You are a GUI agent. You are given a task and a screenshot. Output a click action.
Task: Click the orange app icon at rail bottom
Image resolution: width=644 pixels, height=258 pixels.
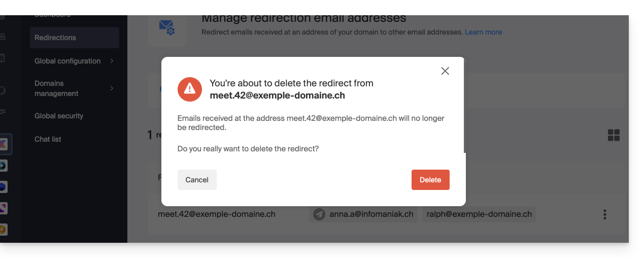3,230
